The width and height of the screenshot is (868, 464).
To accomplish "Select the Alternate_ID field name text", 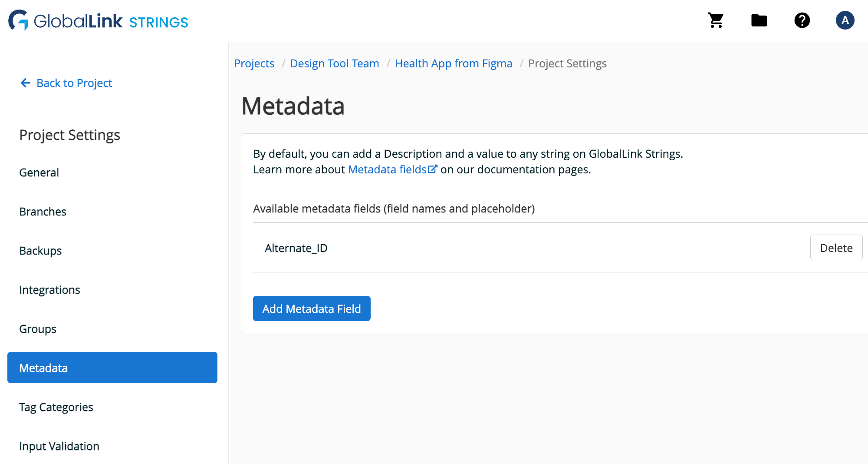I will click(296, 248).
